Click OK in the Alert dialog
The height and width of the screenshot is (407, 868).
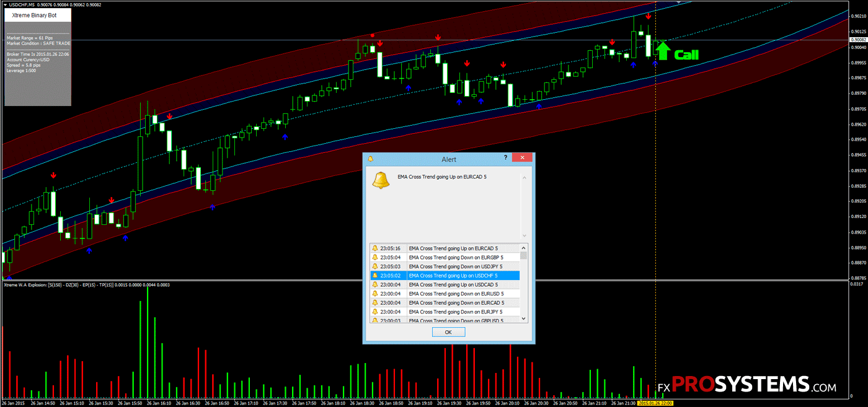[448, 333]
